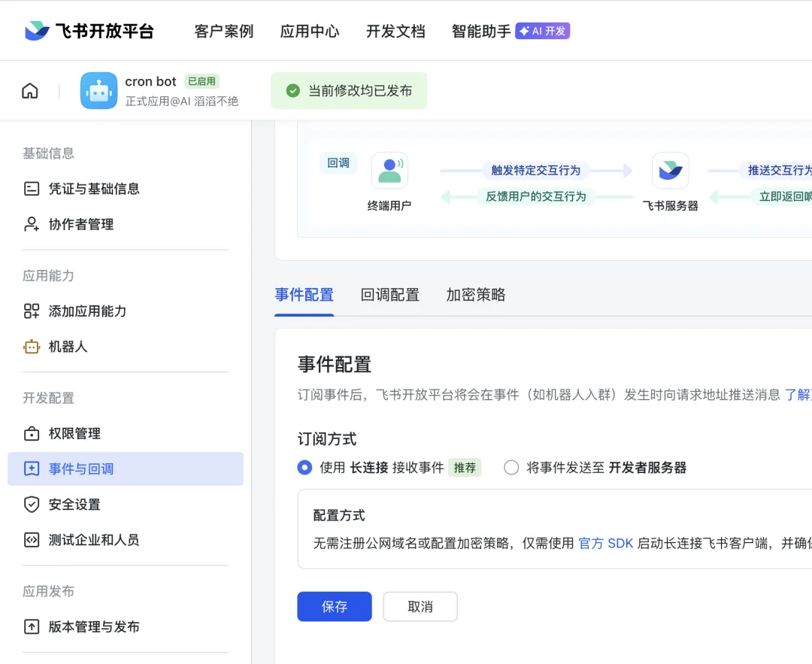Click the 基础信息 section heading

[x=48, y=153]
